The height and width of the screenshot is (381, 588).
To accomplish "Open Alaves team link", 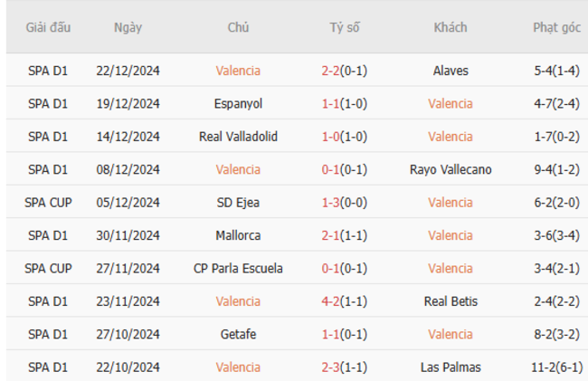I will 450,71.
